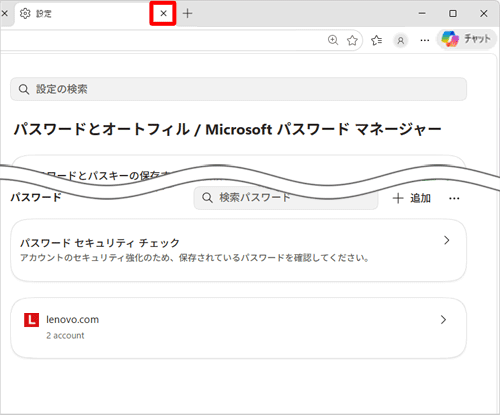Open browser settings and more menu
The image size is (500, 415).
coord(425,40)
